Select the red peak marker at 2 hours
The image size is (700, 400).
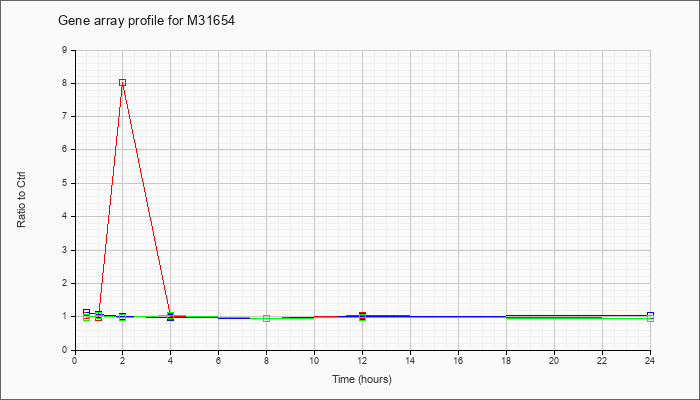click(122, 83)
